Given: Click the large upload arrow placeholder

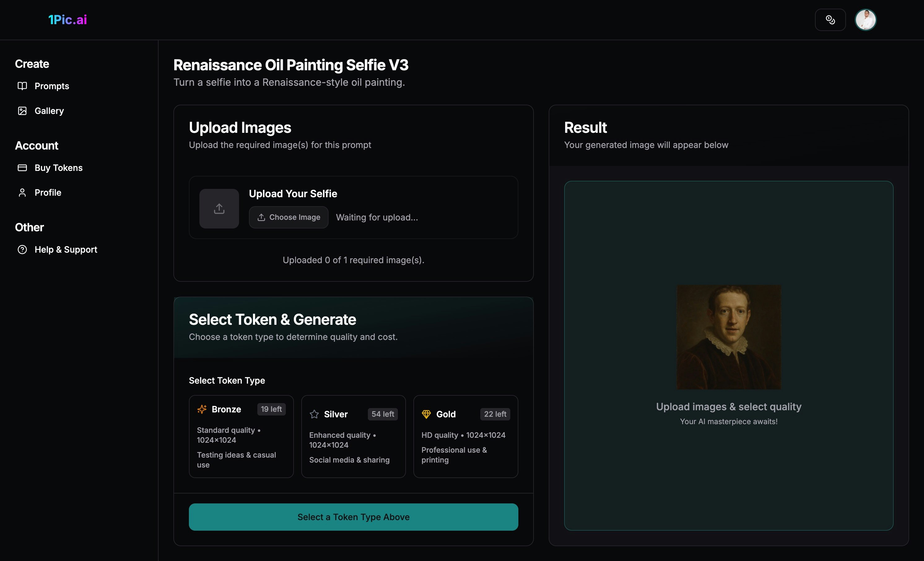Looking at the screenshot, I should 219,208.
